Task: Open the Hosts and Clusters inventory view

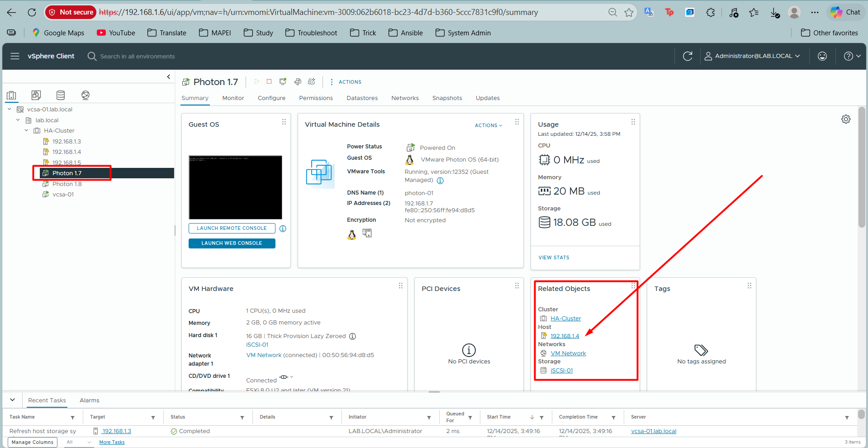Action: 12,95
